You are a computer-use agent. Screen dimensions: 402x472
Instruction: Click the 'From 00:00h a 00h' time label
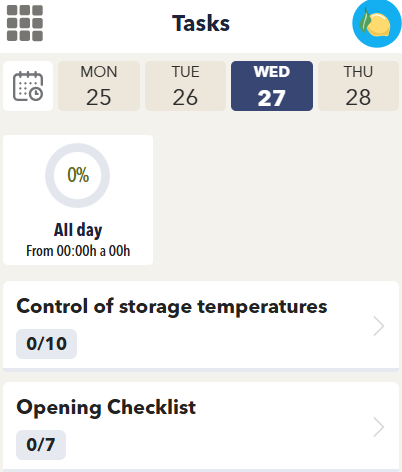(x=78, y=251)
